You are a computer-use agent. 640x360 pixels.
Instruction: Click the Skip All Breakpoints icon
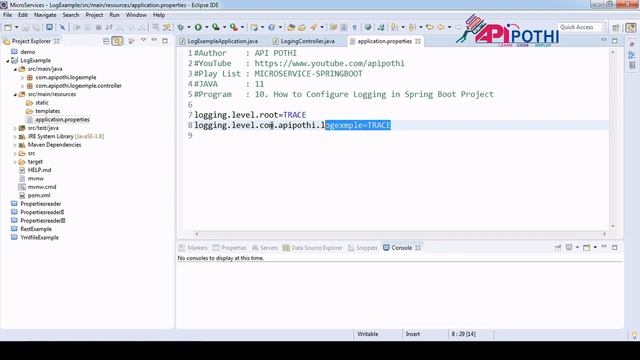coord(62,27)
